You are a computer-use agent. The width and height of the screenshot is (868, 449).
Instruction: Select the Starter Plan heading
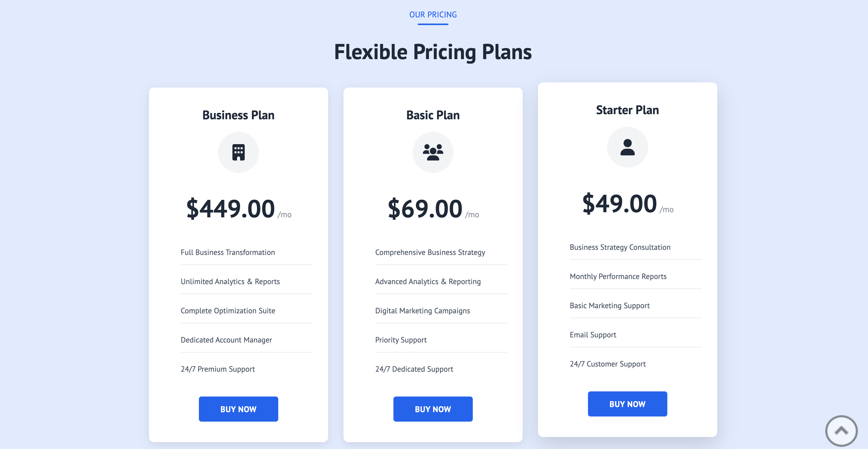point(627,110)
